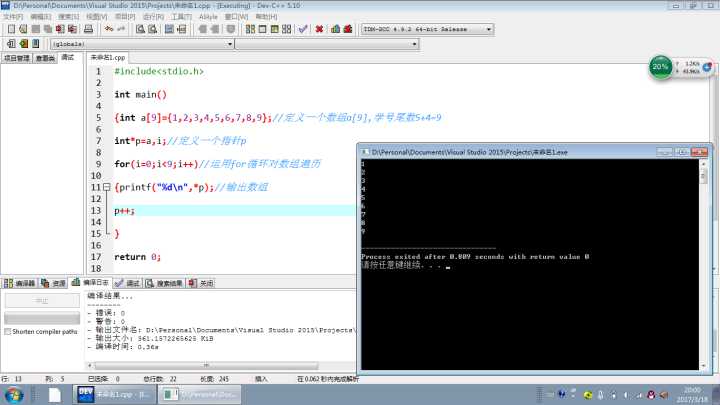Click the Redo toolbar icon
The image size is (720, 405).
coord(121,29)
